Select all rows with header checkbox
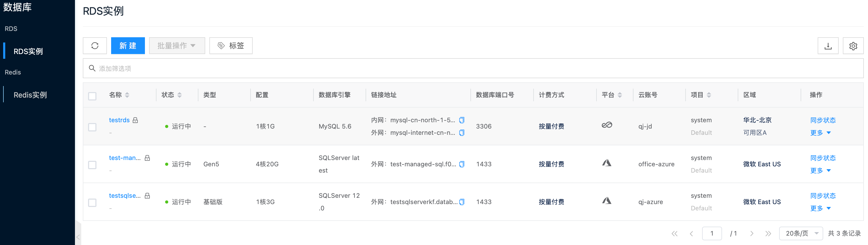Viewport: 868px width, 245px height. pos(92,96)
